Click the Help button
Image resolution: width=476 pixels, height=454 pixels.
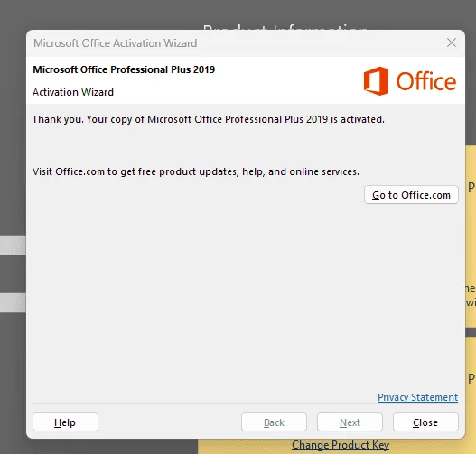pos(65,422)
